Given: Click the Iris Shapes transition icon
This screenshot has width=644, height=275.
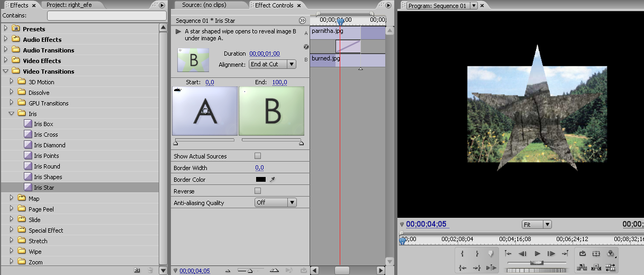Looking at the screenshot, I should (x=28, y=177).
